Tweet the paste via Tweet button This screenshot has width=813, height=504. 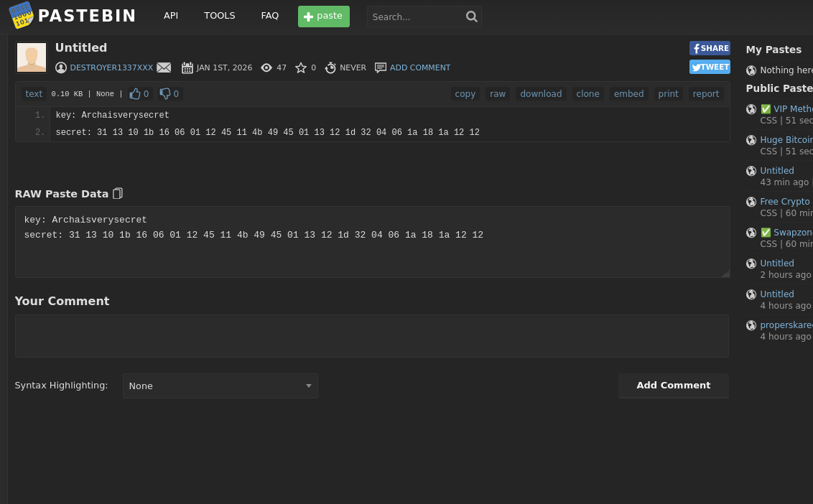[x=710, y=67]
